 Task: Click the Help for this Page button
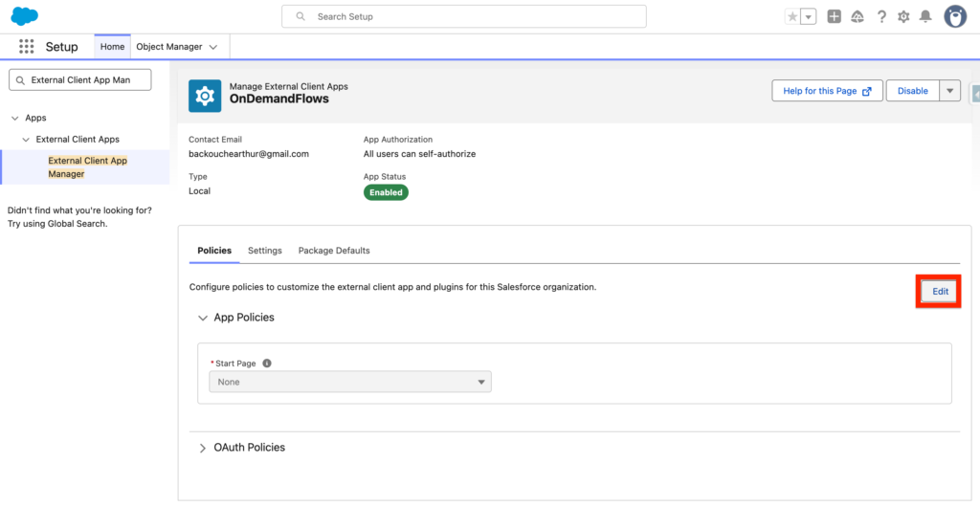827,91
